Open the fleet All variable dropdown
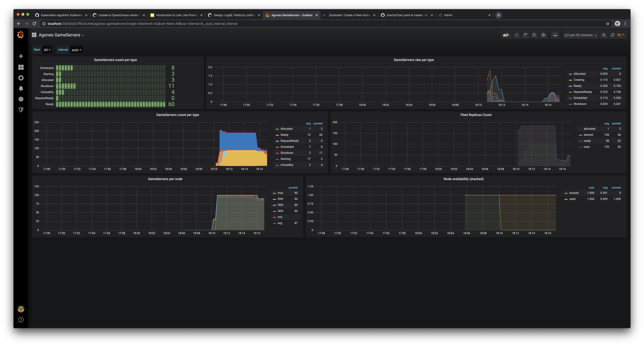Screen dimensions: 644x346 click(47, 50)
